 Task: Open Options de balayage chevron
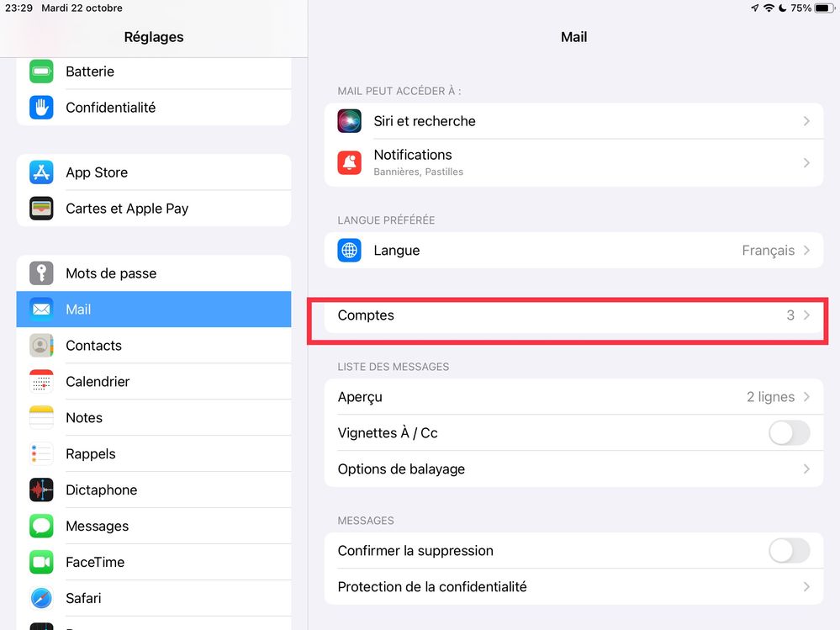click(806, 469)
